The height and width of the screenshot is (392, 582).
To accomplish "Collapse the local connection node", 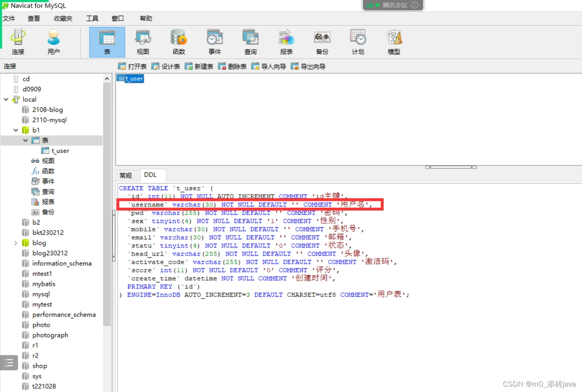I will point(6,99).
